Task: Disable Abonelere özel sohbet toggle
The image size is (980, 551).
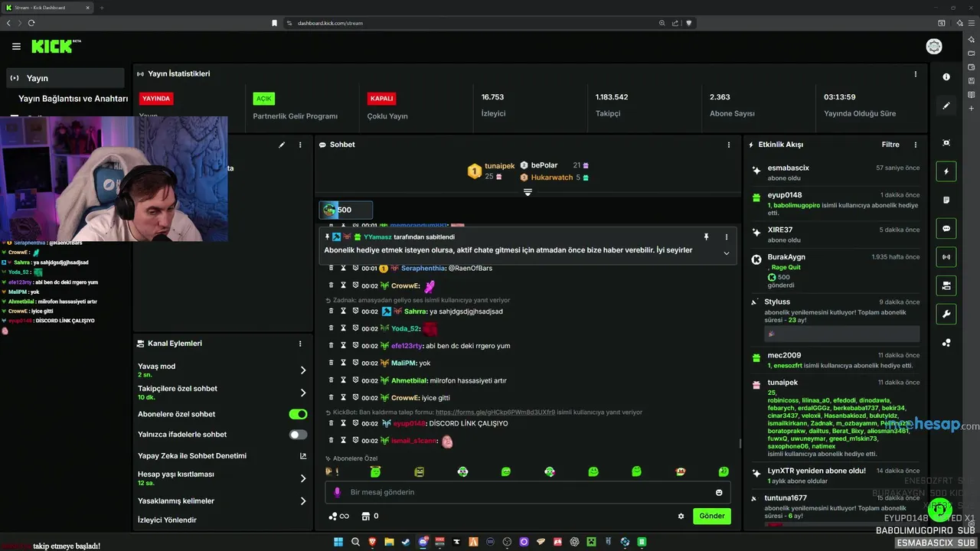Action: tap(298, 414)
